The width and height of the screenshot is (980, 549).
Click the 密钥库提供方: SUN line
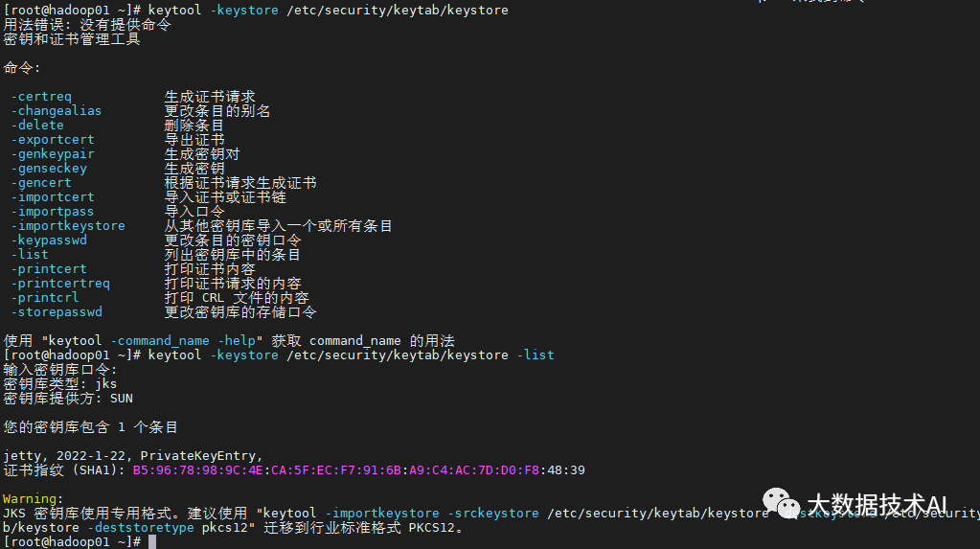(68, 399)
